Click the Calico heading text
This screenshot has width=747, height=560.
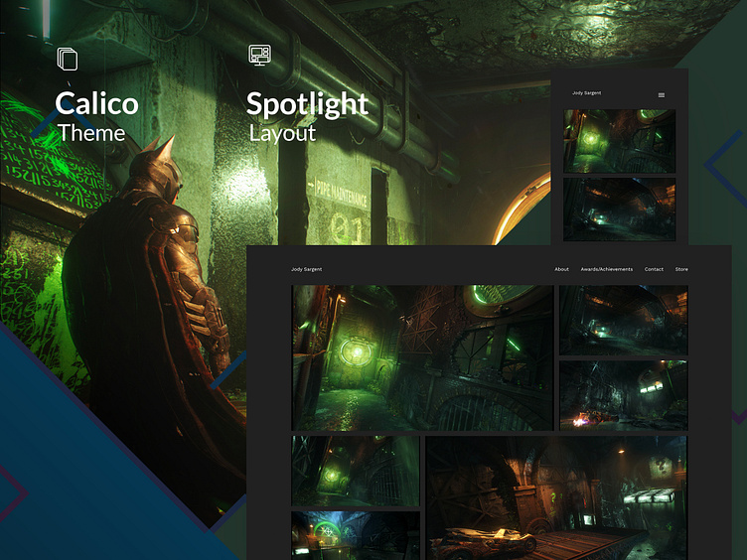point(96,103)
